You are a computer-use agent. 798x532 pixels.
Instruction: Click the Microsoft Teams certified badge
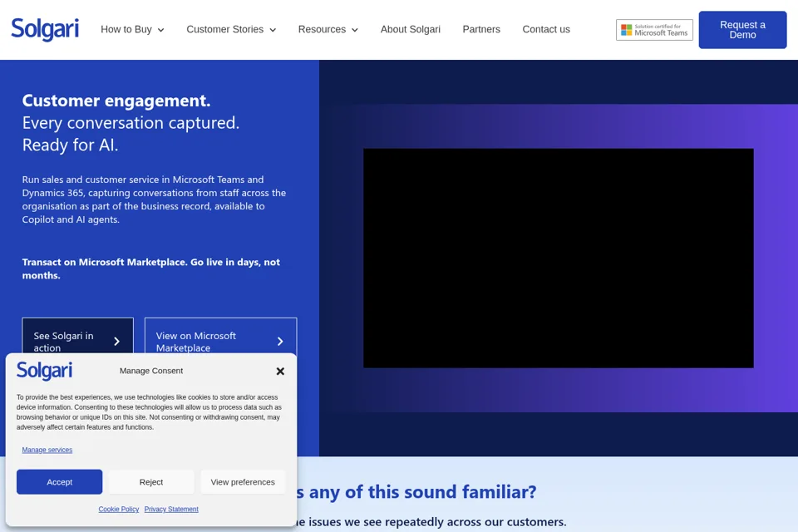click(x=654, y=30)
